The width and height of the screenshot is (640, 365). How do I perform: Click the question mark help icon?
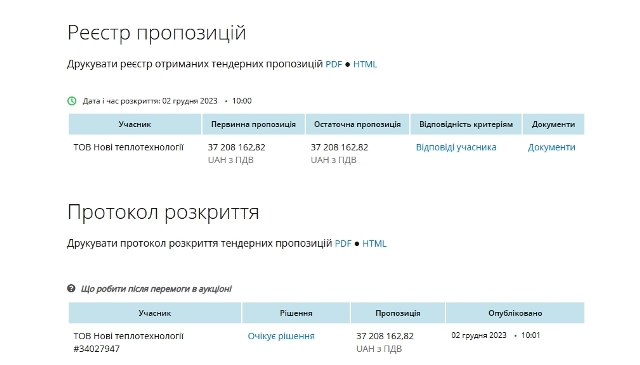(x=71, y=289)
